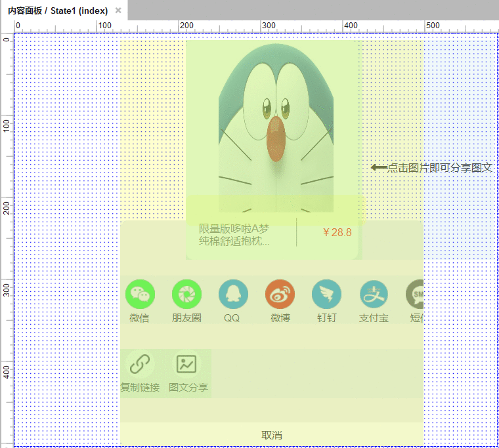
Task: Click the Weibo share icon
Action: pyautogui.click(x=280, y=294)
